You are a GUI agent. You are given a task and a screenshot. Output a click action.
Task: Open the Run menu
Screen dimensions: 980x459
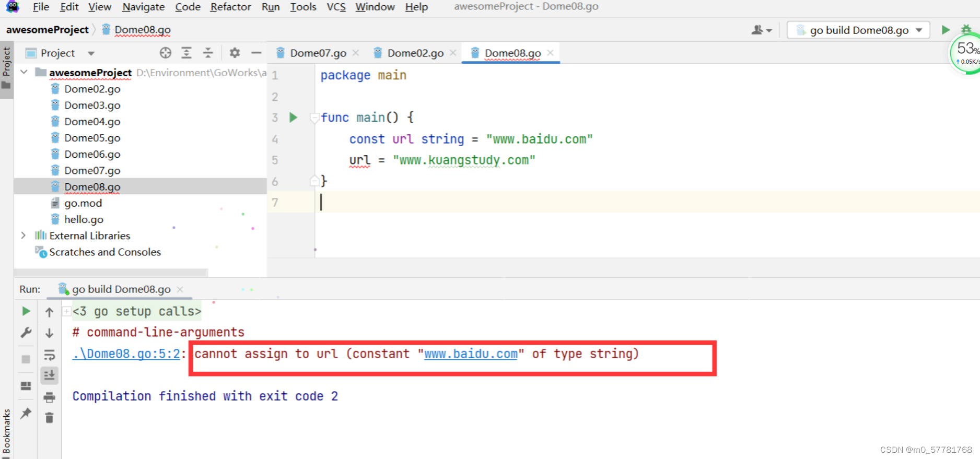(x=271, y=7)
